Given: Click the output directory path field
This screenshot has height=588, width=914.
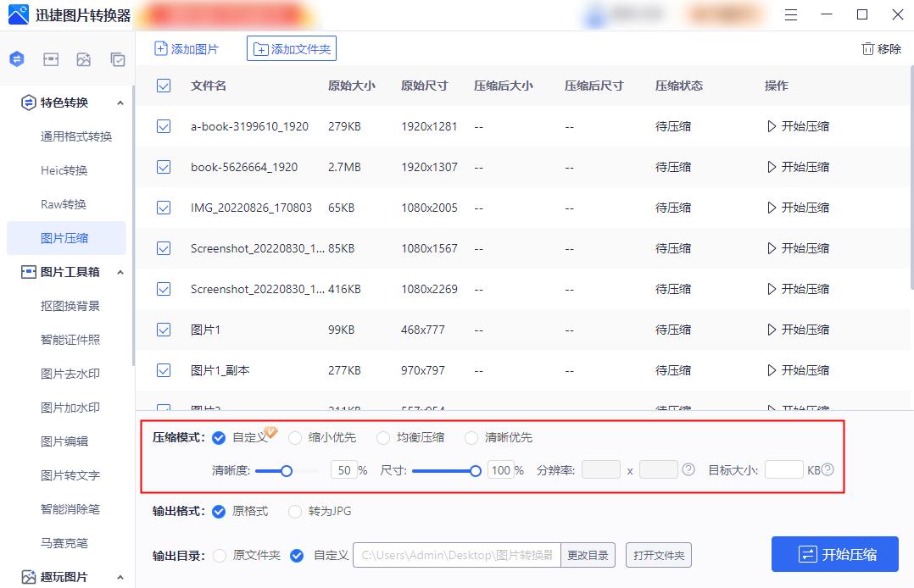Looking at the screenshot, I should pyautogui.click(x=458, y=555).
